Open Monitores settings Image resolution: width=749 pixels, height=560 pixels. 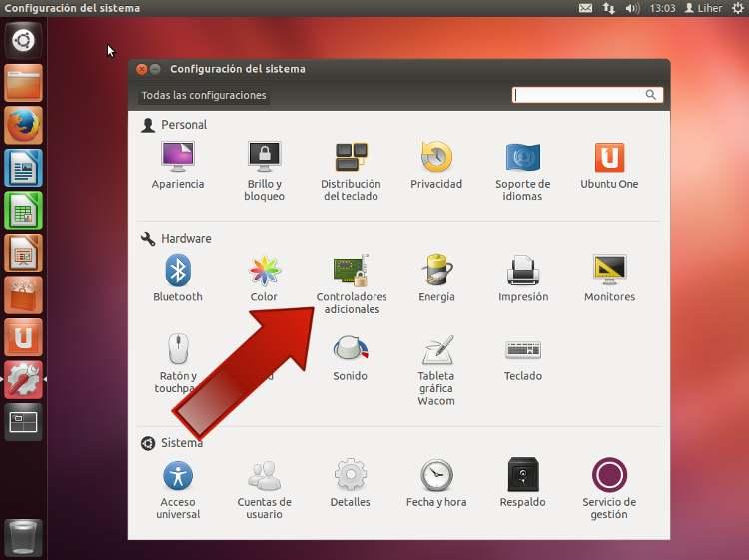tap(609, 278)
